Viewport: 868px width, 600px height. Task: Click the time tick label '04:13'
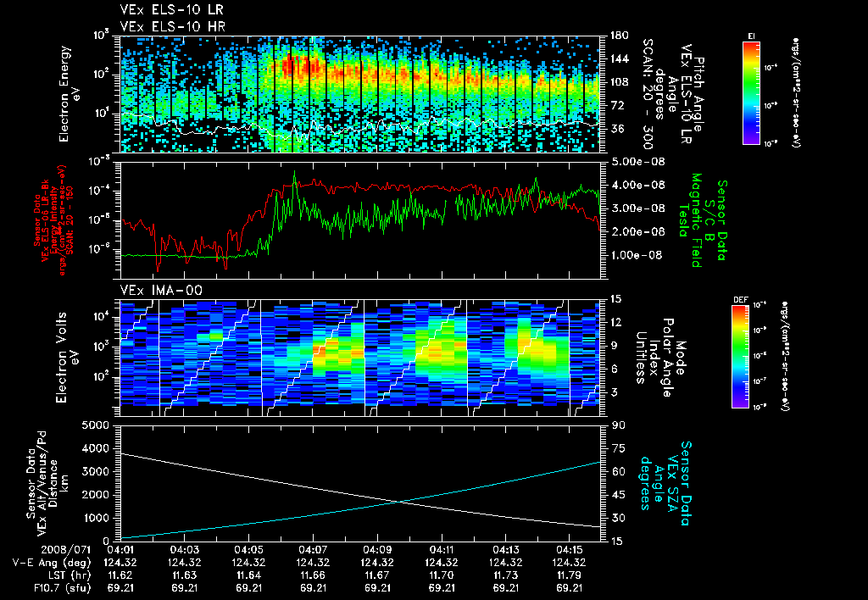coord(505,550)
